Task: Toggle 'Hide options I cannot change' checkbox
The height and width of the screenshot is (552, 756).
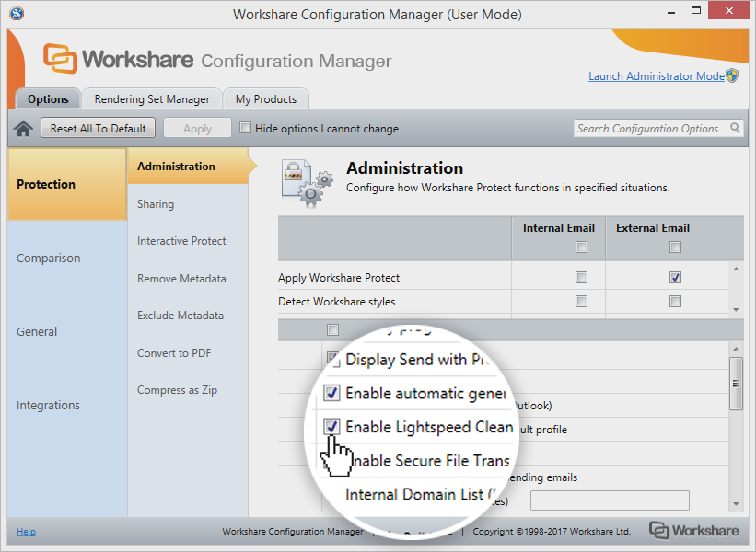Action: [246, 128]
